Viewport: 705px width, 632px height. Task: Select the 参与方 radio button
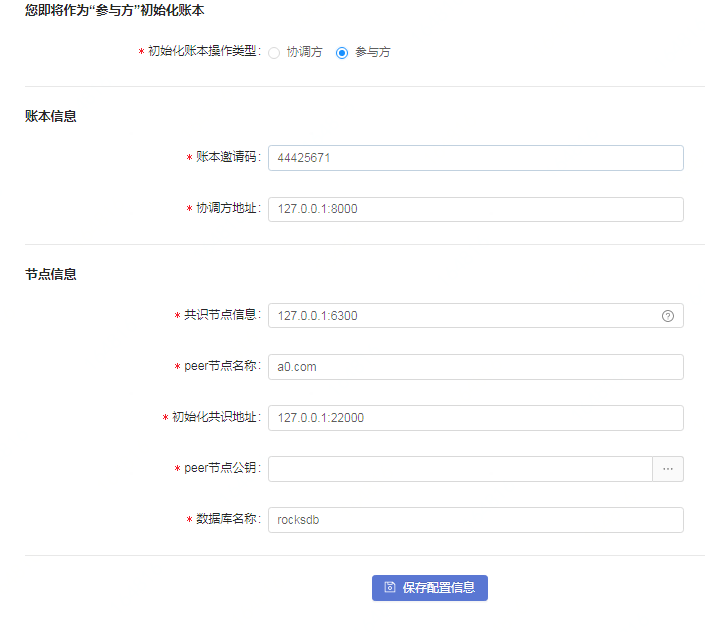tap(342, 53)
